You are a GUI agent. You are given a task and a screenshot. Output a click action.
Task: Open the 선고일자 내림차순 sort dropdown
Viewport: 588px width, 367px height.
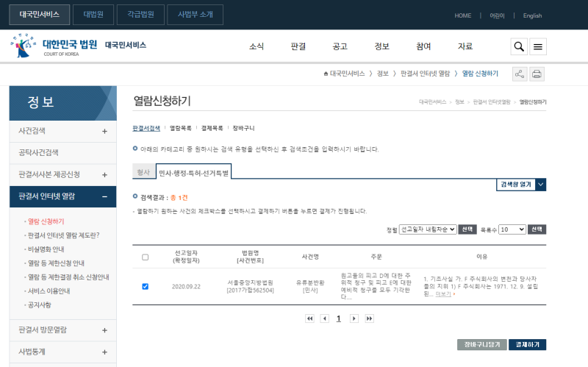[x=428, y=229]
